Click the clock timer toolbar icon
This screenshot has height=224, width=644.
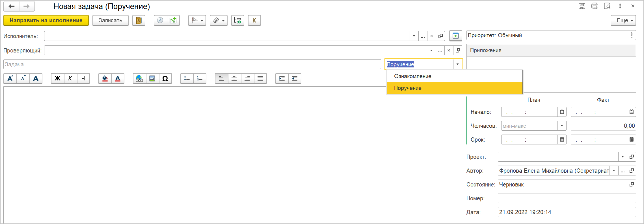pos(160,20)
